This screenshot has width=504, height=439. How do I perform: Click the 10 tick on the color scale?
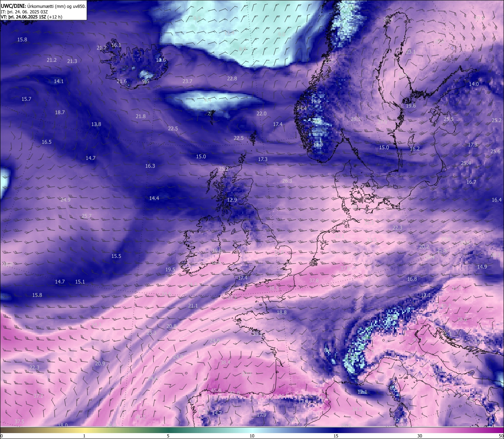point(252,436)
